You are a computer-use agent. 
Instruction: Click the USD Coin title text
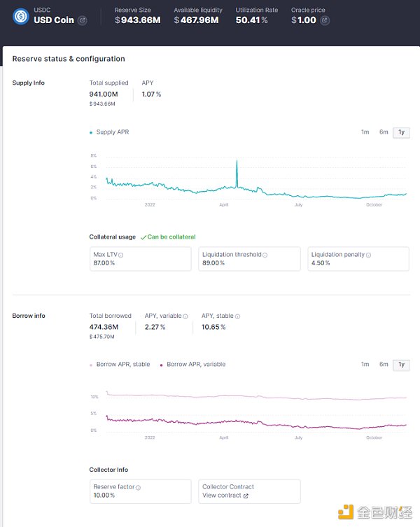(54, 20)
